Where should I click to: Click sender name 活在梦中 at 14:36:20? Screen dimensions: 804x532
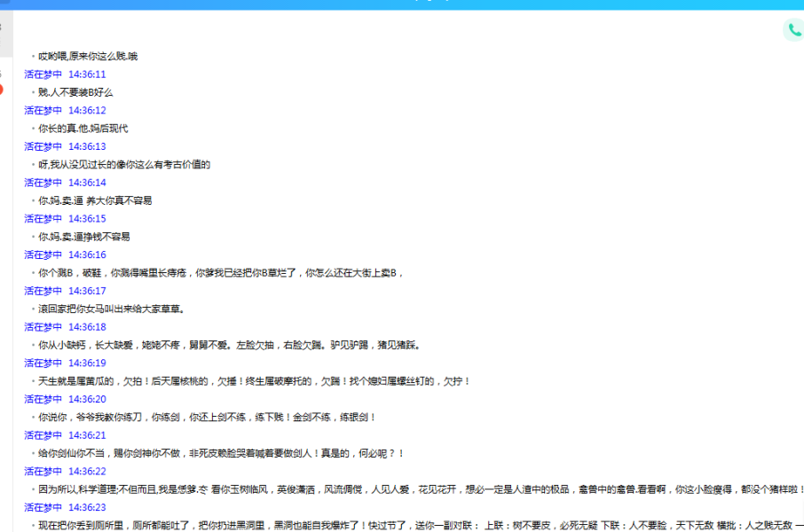pyautogui.click(x=43, y=399)
